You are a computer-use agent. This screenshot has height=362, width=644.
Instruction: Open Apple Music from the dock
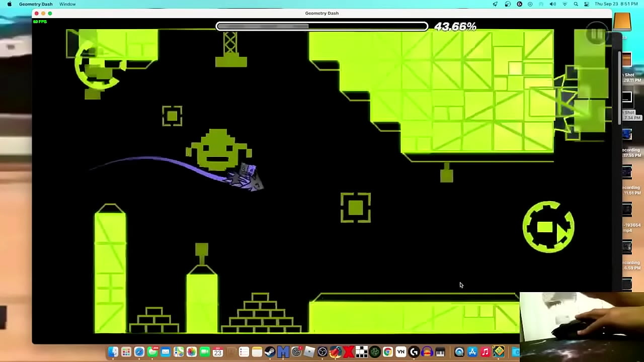click(x=485, y=352)
